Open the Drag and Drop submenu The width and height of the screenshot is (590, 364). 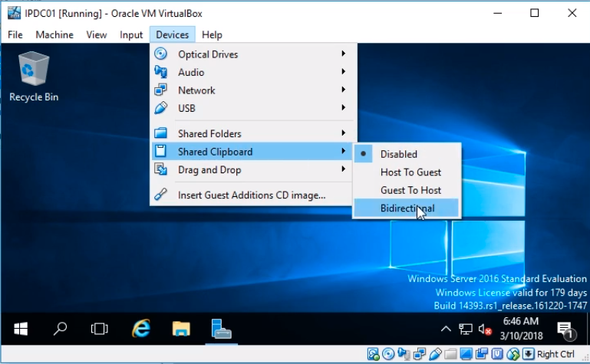pos(253,170)
